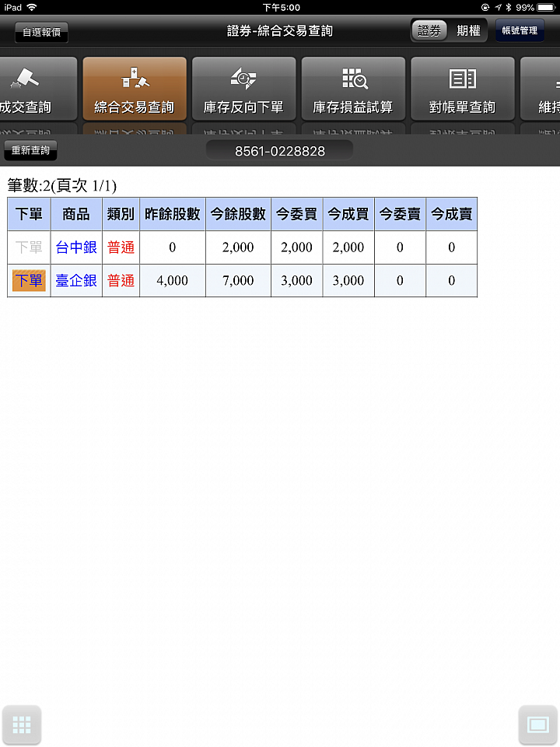560x747 pixels.
Task: Open 帳號管理
Action: (520, 31)
